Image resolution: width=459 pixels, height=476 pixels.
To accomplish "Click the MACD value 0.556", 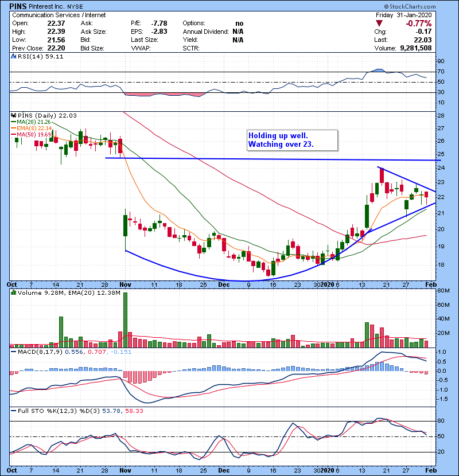I will 74,352.
